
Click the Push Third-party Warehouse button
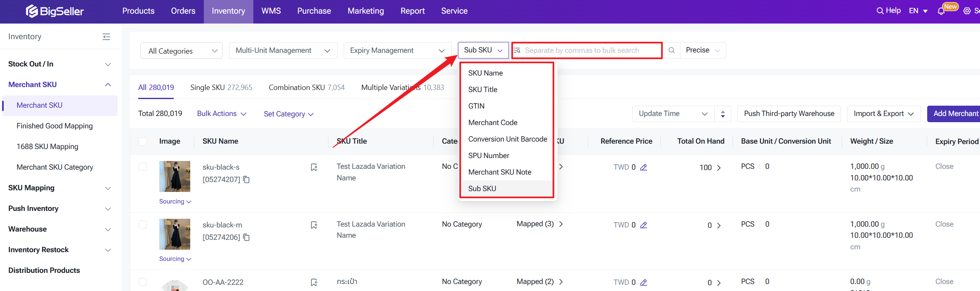pyautogui.click(x=789, y=114)
